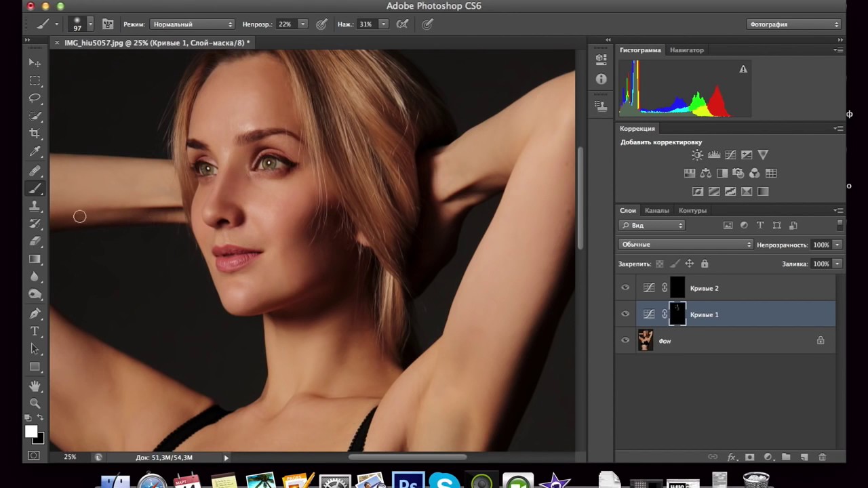Click the Кривые 1 layer mask thumbnail
This screenshot has width=868, height=488.
pos(677,314)
